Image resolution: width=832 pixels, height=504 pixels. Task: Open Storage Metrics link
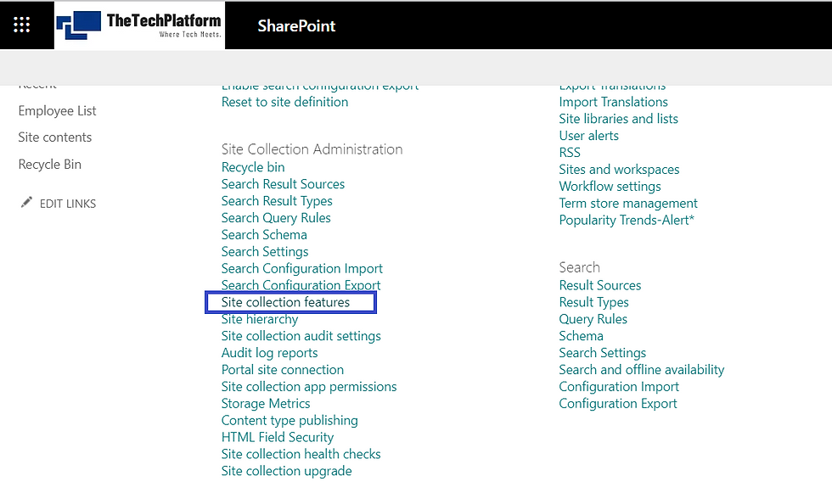tap(265, 404)
